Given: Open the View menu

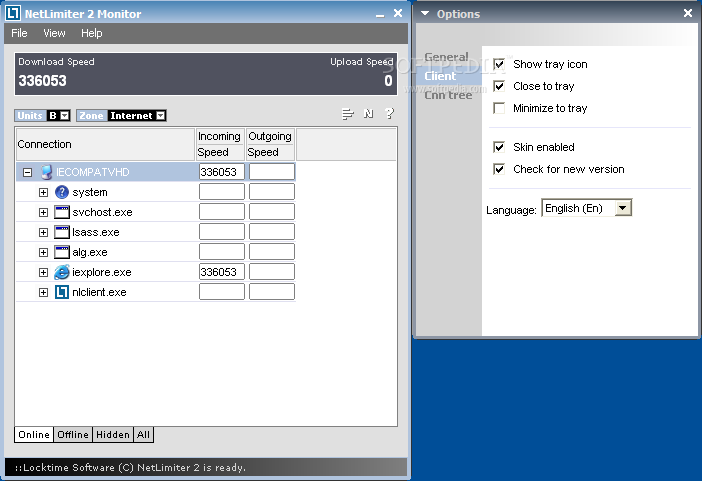Looking at the screenshot, I should (54, 33).
